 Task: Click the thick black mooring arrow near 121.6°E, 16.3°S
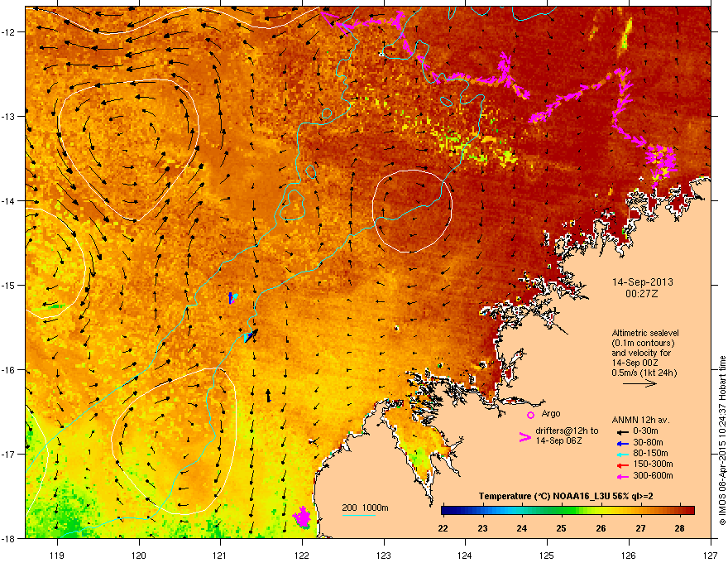tap(268, 396)
